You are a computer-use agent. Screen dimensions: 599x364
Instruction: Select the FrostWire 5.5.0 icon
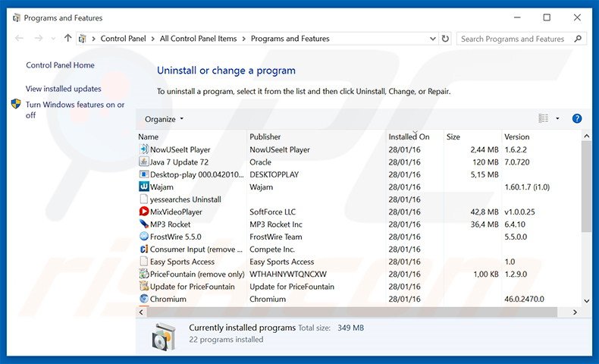click(x=144, y=237)
